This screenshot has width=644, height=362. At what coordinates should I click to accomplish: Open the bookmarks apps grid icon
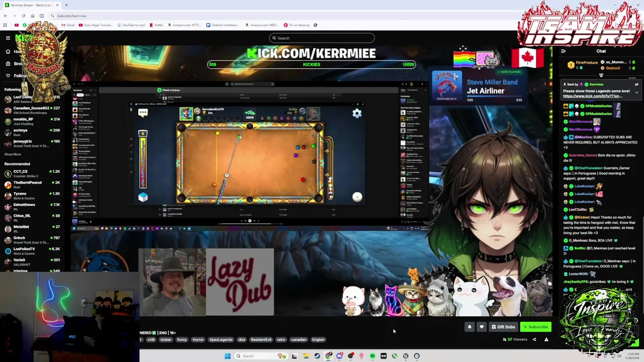pos(5,25)
